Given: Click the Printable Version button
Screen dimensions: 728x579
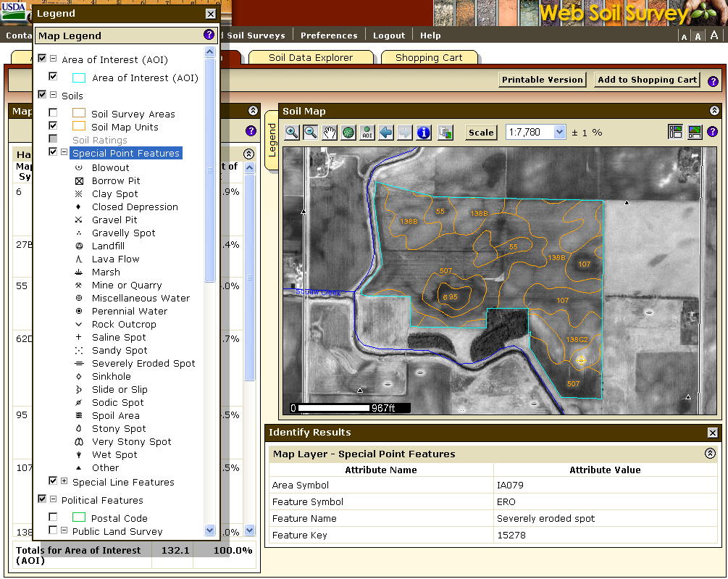Looking at the screenshot, I should coord(543,80).
